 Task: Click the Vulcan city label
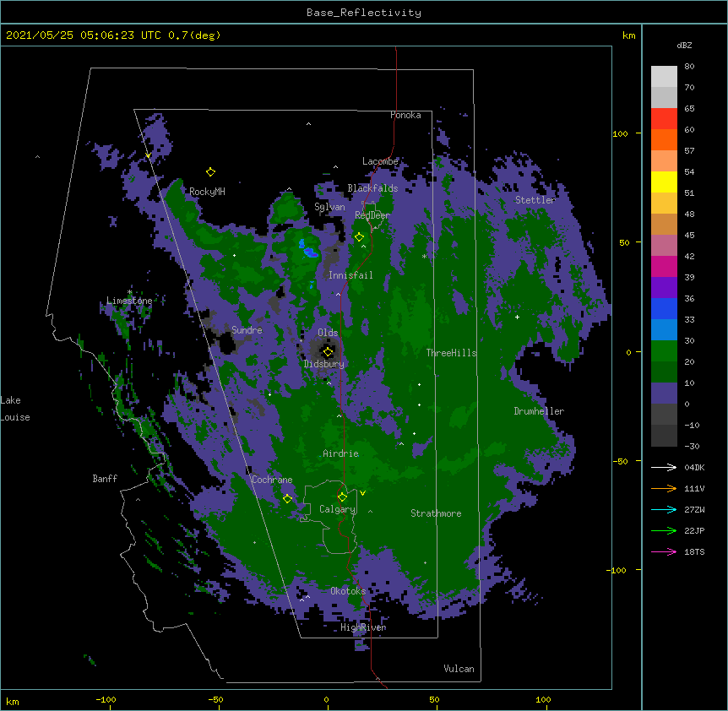click(459, 669)
